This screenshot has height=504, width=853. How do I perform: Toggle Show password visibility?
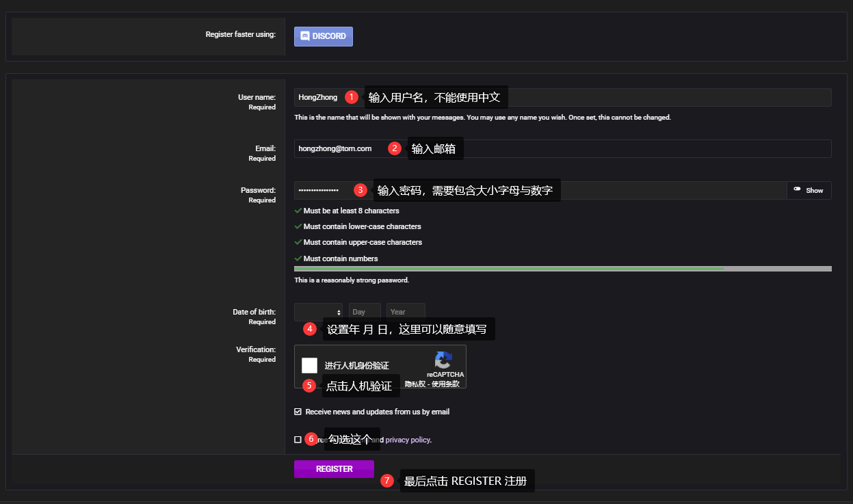click(x=809, y=190)
